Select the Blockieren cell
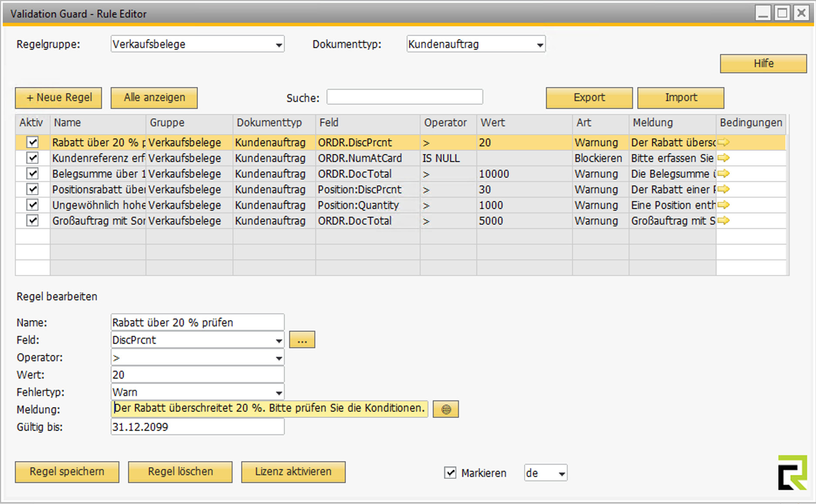Viewport: 816px width, 504px height. pos(601,158)
